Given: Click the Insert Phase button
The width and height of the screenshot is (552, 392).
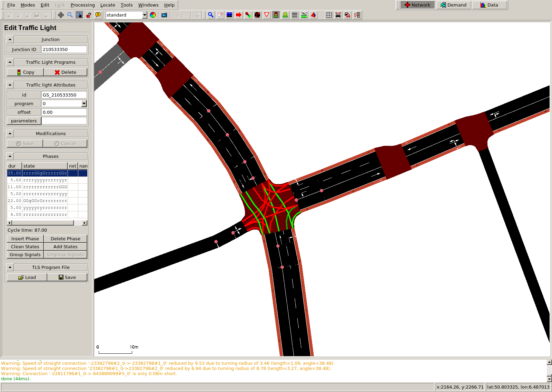Looking at the screenshot, I should click(25, 239).
